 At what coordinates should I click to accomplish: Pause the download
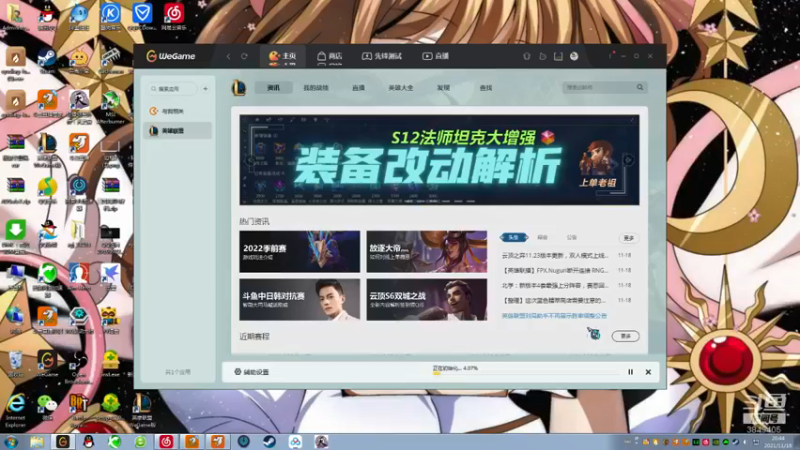tap(631, 372)
